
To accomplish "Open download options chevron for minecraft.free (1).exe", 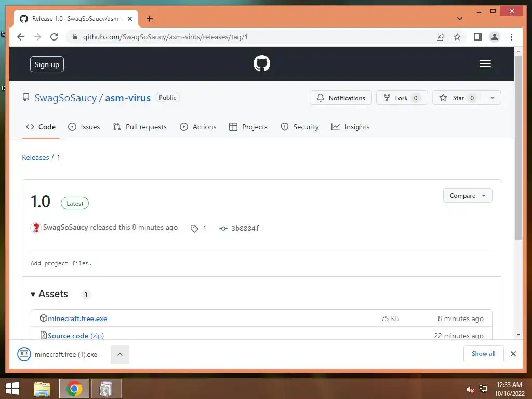I will pyautogui.click(x=120, y=354).
